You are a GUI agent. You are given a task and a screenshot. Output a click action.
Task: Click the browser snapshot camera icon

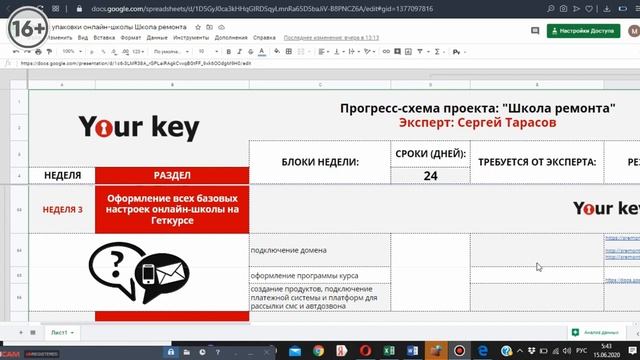click(x=564, y=9)
